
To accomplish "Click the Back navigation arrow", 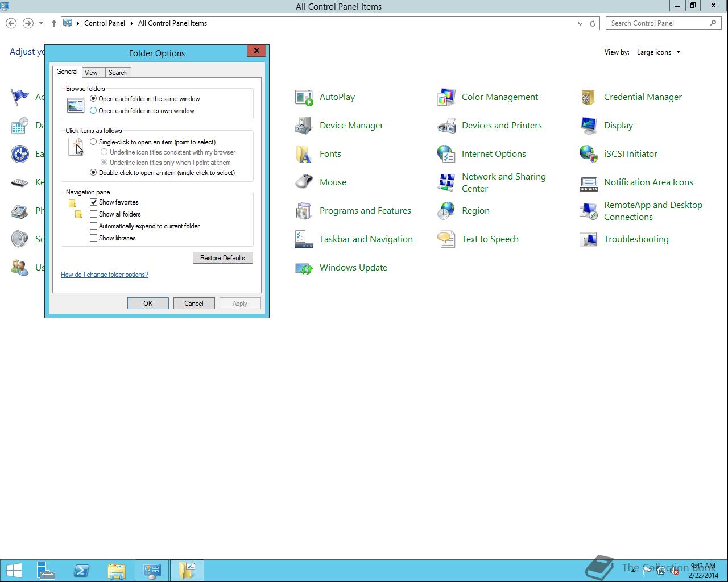I will (x=11, y=23).
